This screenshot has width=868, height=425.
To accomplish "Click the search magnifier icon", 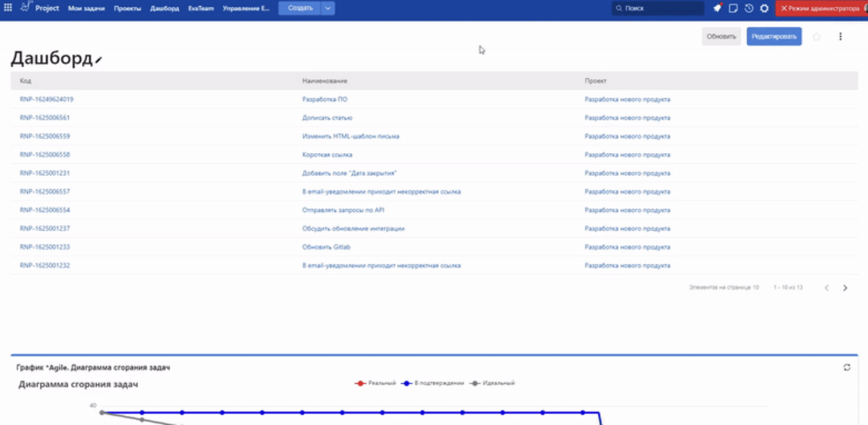I will coord(619,8).
